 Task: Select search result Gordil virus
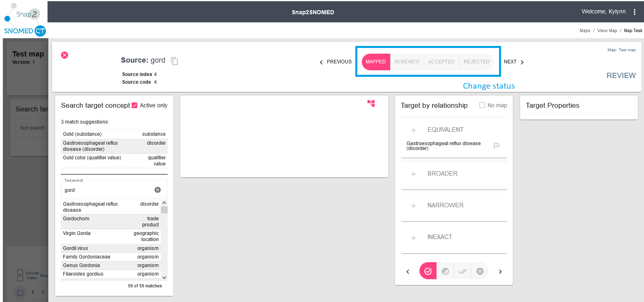tap(111, 248)
